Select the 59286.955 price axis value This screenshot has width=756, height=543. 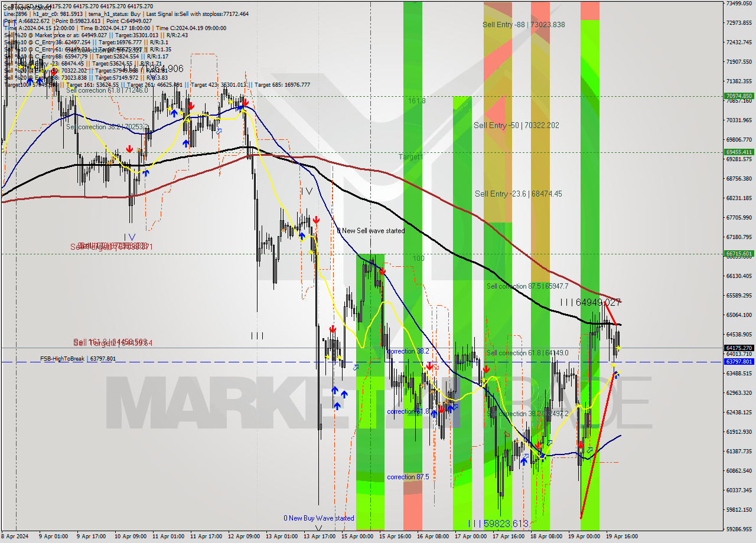[738, 529]
